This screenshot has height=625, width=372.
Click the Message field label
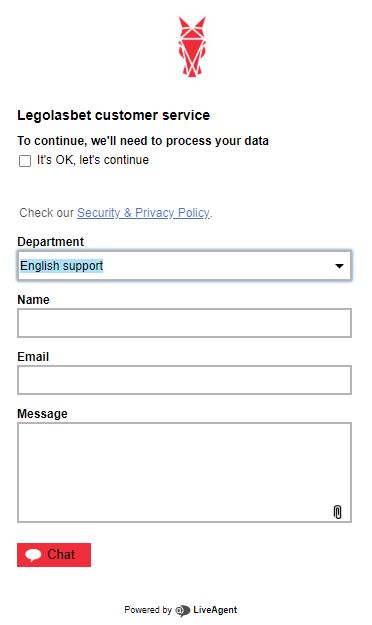(42, 414)
